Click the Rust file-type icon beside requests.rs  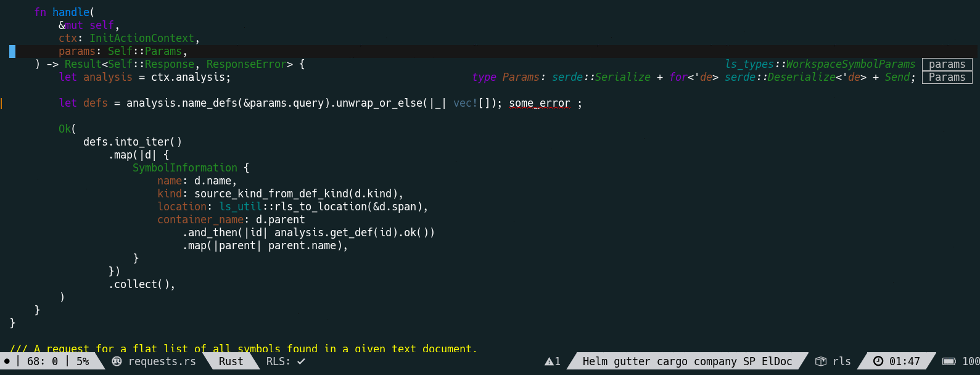click(117, 361)
